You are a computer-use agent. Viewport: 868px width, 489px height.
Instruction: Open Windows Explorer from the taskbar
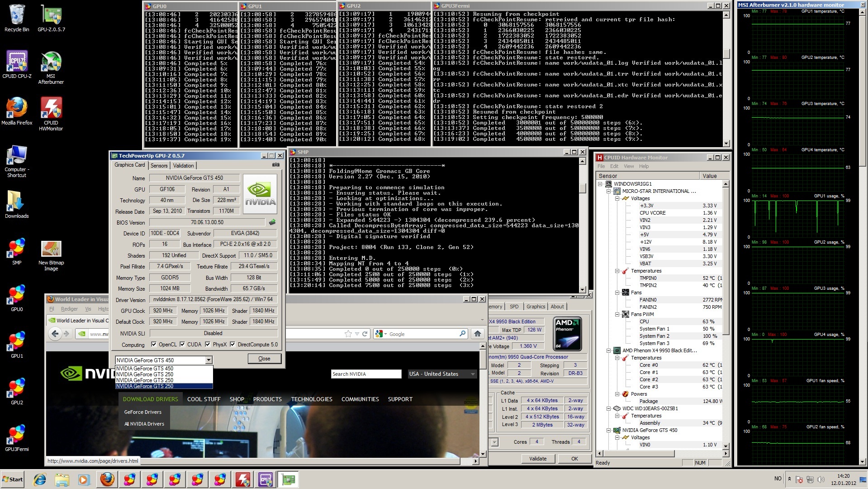62,479
